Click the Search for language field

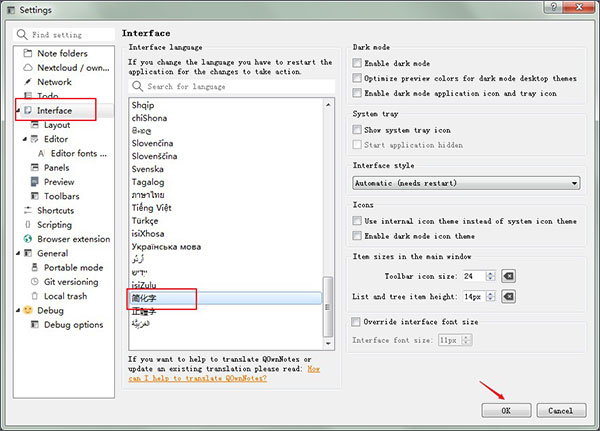click(x=232, y=86)
